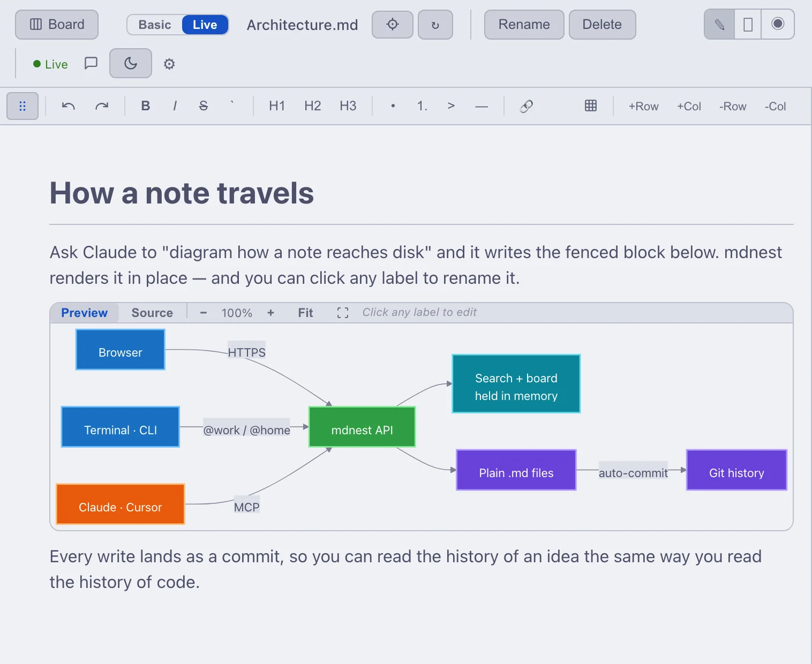
Task: Rename the Architecture.md file
Action: pos(524,25)
